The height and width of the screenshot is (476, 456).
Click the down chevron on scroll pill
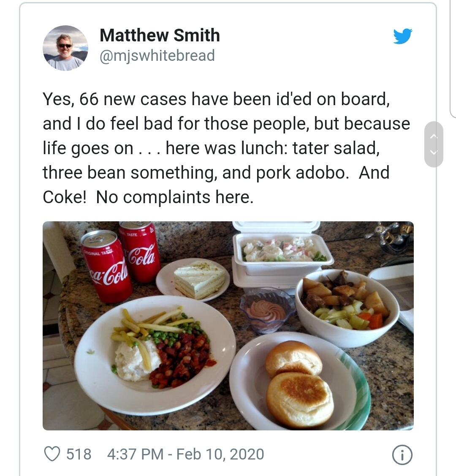coord(434,152)
